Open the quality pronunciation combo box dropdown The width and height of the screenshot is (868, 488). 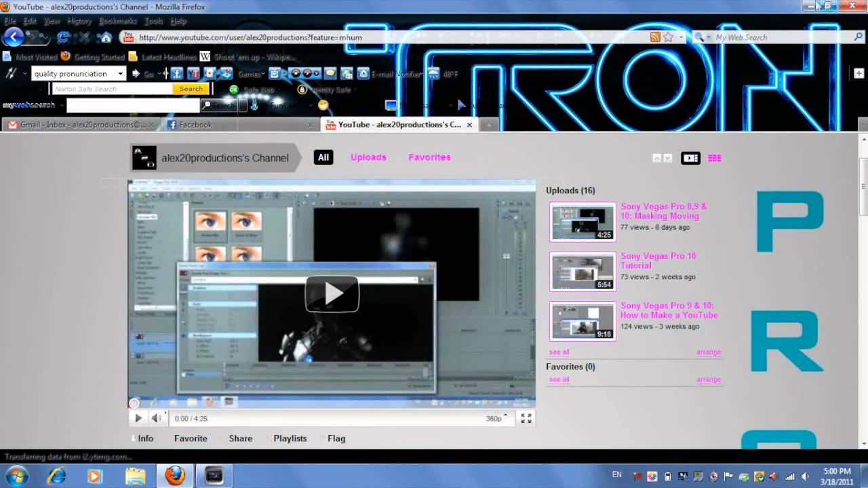point(121,74)
